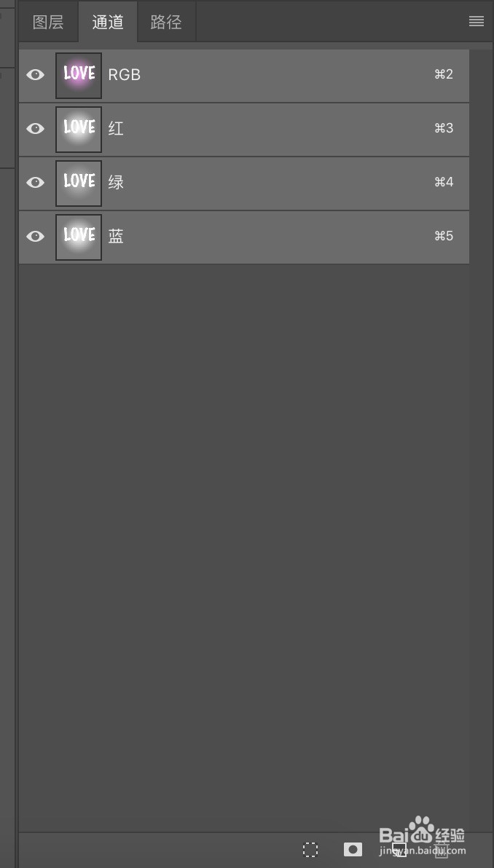Toggle visibility of the 红 channel

click(x=35, y=129)
